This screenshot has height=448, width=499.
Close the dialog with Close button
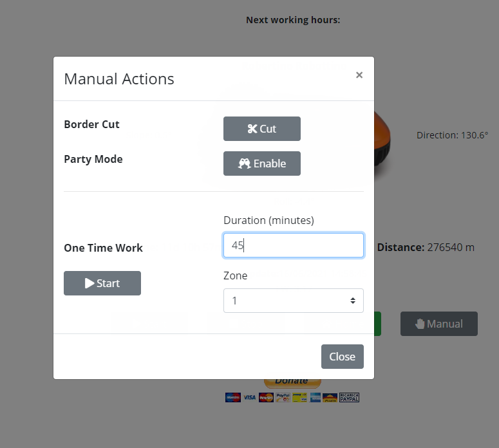[x=342, y=357]
